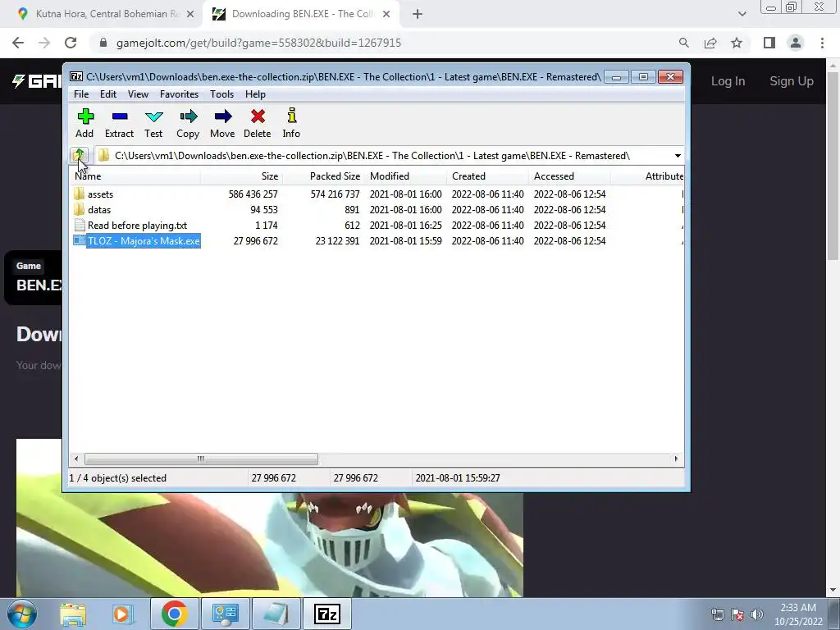The image size is (840, 630).
Task: Open the taskbar clock and date
Action: pos(798,614)
